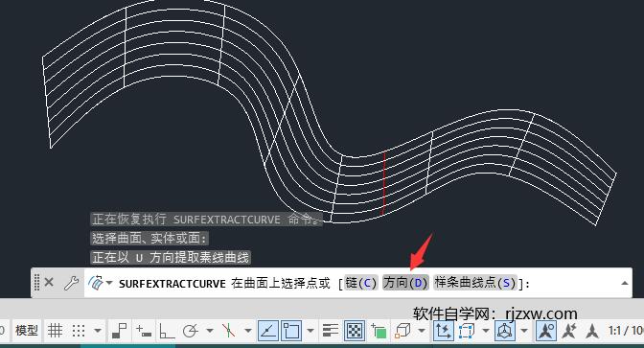Open the snap mode dropdown arrow
Viewport: 644px width, 348px height.
pos(98,331)
